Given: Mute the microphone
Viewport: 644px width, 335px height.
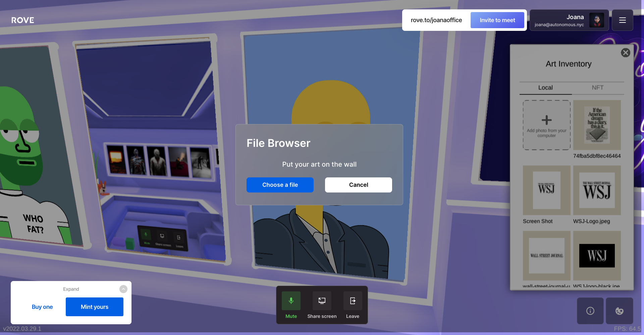Looking at the screenshot, I should 291,301.
